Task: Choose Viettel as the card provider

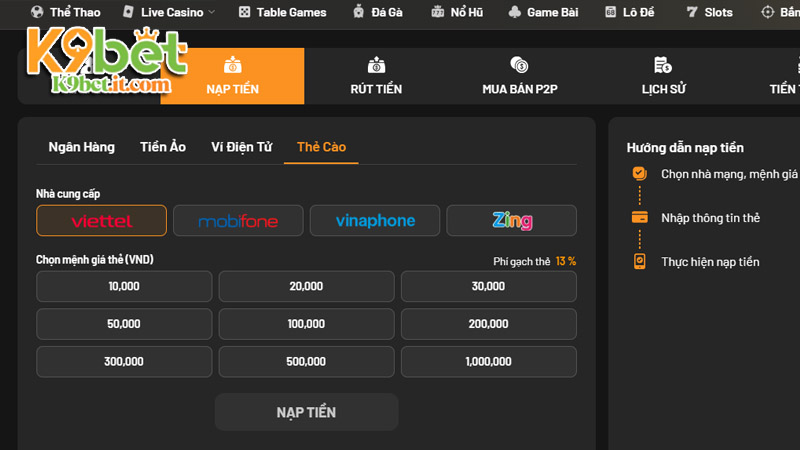Action: click(102, 220)
